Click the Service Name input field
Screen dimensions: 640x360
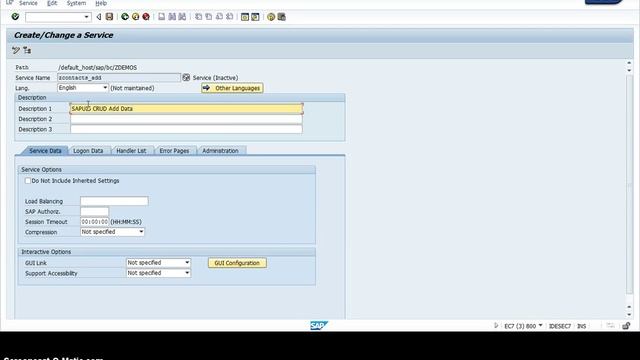click(119, 78)
